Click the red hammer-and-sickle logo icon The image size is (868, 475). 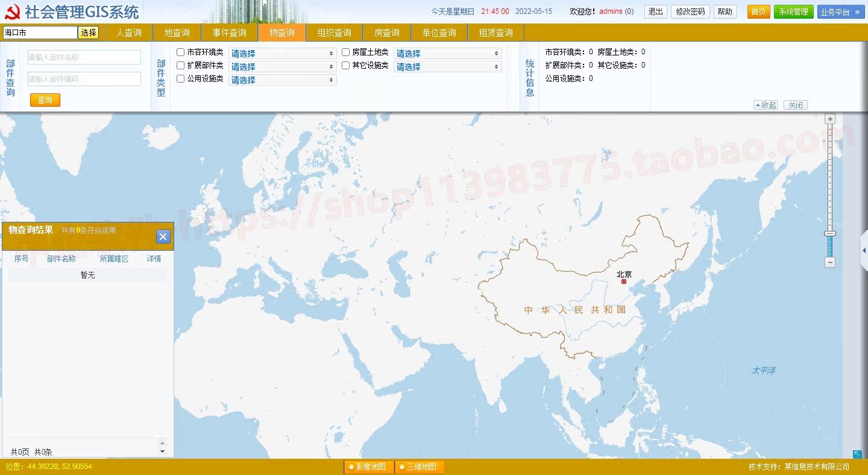(12, 11)
